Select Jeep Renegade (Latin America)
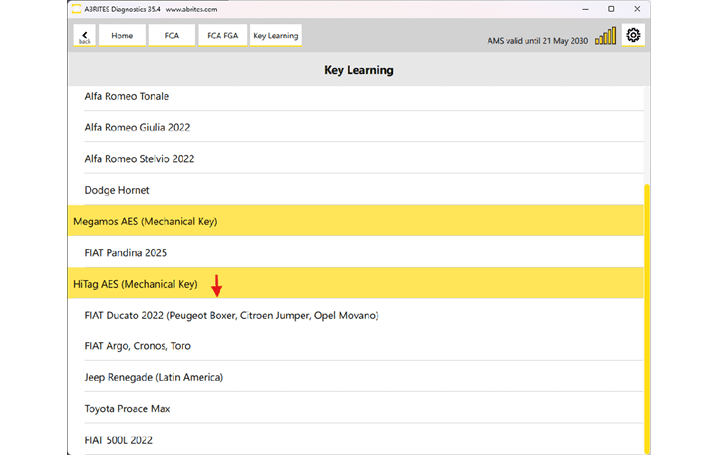The width and height of the screenshot is (719, 455). [x=153, y=377]
